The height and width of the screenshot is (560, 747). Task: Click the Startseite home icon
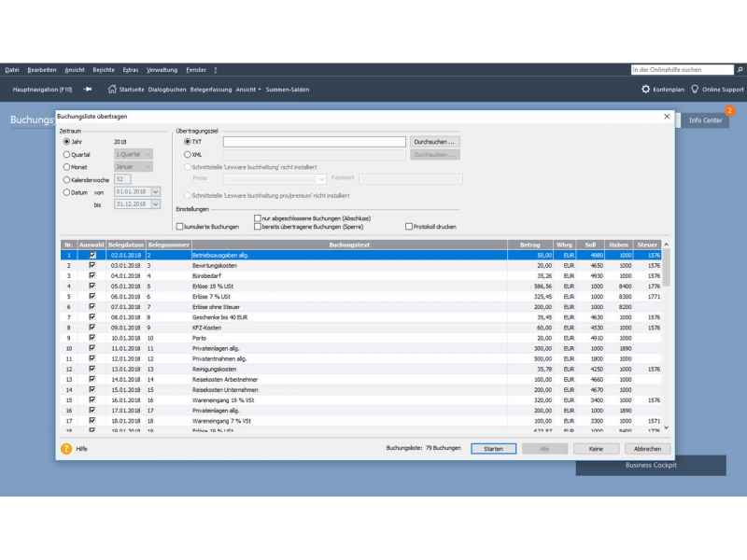click(112, 90)
